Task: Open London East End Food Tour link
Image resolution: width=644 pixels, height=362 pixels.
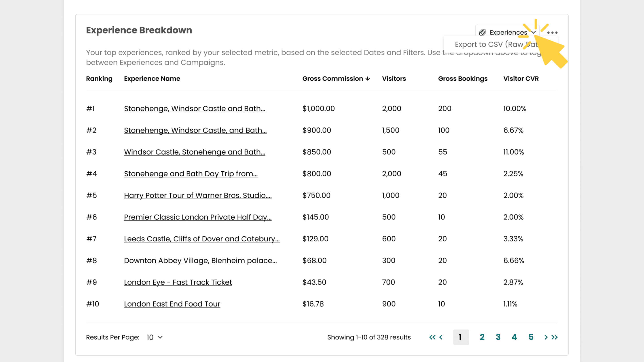Action: (x=172, y=304)
